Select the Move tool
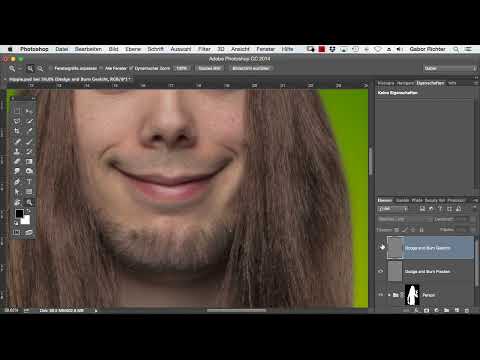This screenshot has width=480, height=360. coord(29,111)
